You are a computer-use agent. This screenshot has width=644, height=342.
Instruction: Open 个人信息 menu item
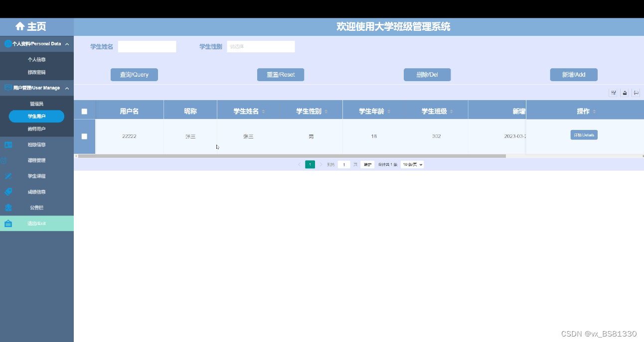pyautogui.click(x=36, y=59)
